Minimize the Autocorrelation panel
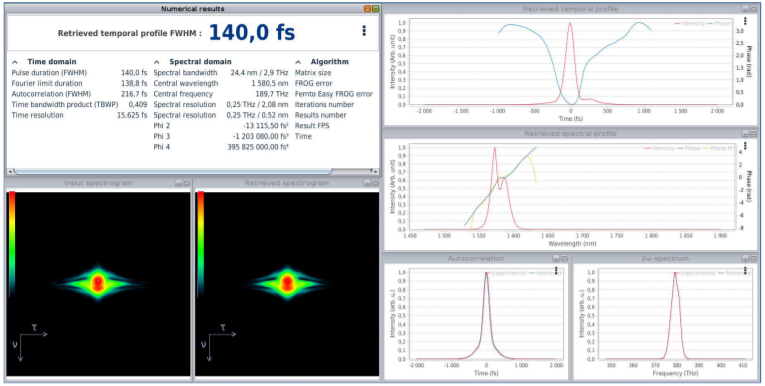 (x=556, y=259)
